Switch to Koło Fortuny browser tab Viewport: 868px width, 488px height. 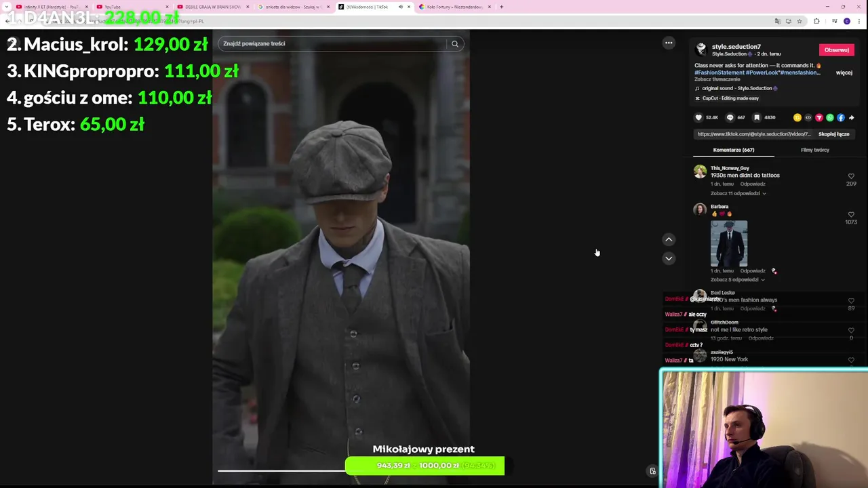(x=455, y=7)
